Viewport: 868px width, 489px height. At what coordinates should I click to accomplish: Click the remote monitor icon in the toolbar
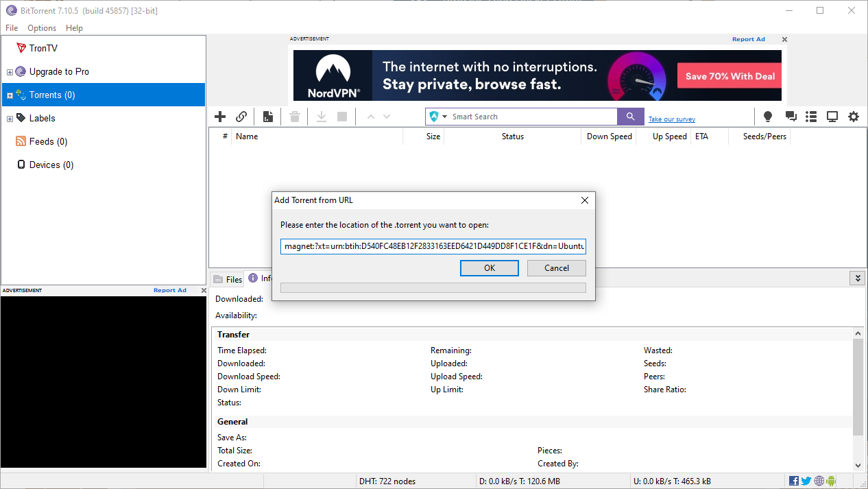(x=832, y=117)
